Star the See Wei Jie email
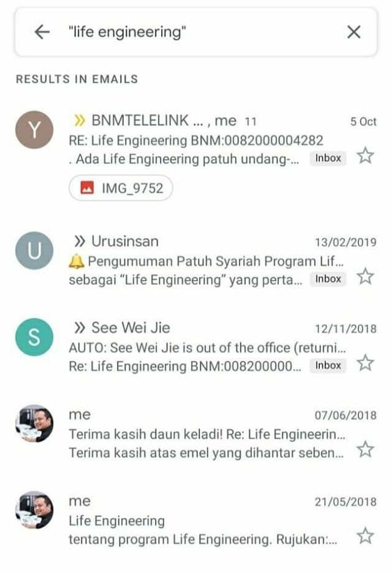Image resolution: width=392 pixels, height=573 pixels. point(365,363)
